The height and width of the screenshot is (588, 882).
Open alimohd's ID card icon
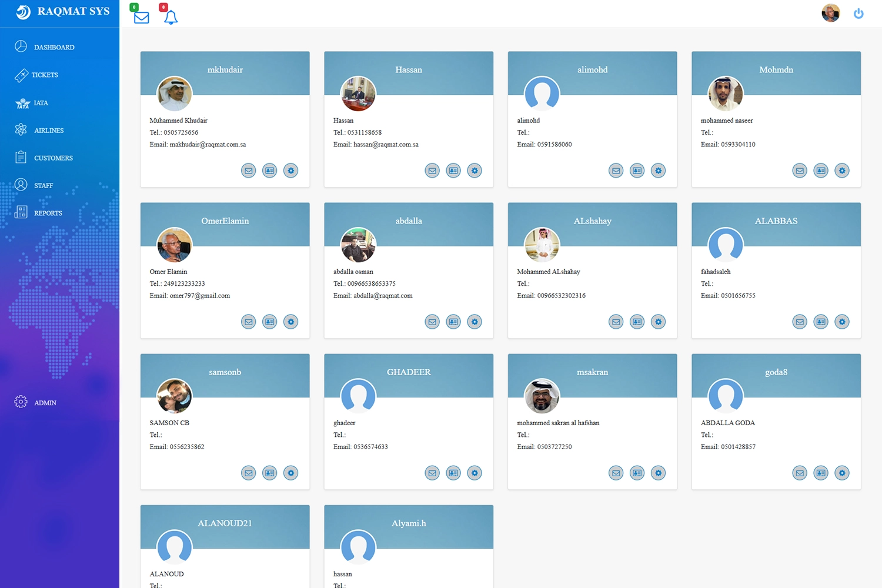(x=637, y=171)
